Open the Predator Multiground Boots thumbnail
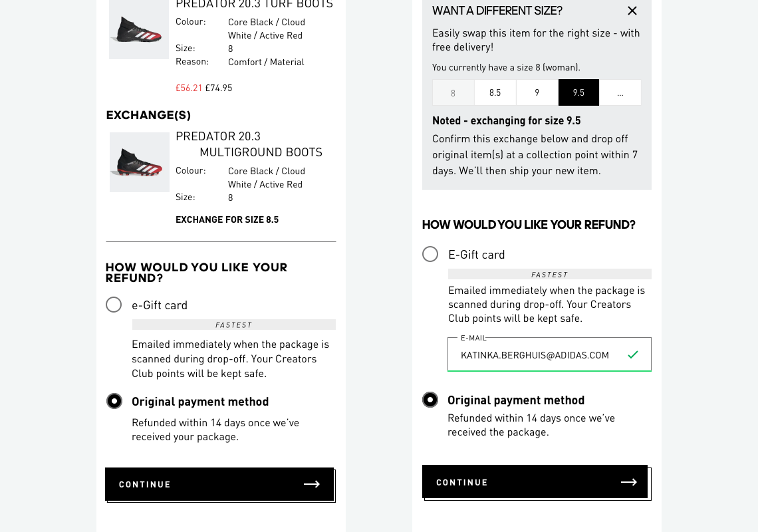This screenshot has height=532, width=758. [x=140, y=162]
